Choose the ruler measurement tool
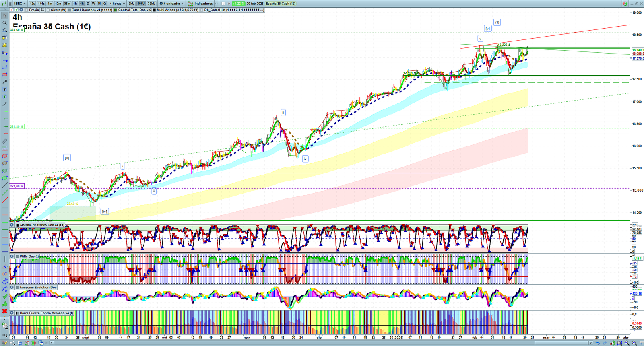The height and width of the screenshot is (346, 644). (x=4, y=141)
